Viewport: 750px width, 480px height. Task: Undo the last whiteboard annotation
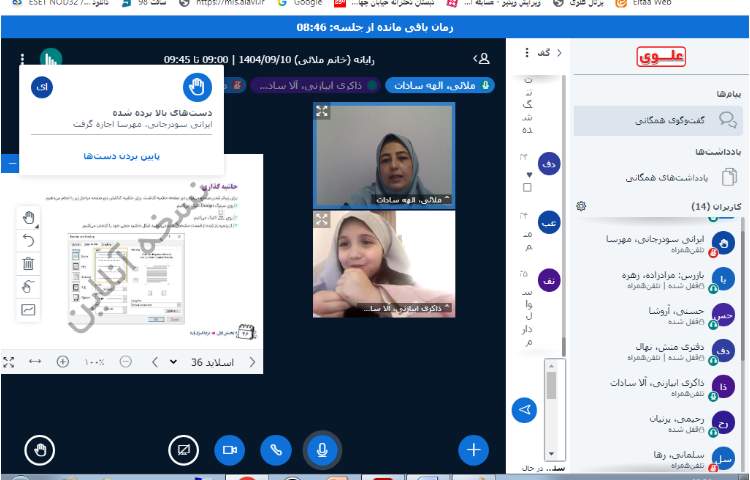click(x=28, y=240)
